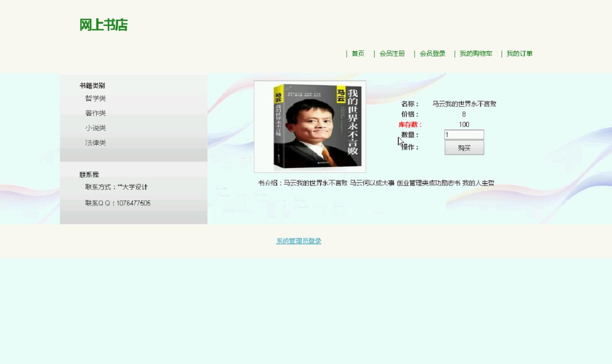Select the 哲学类 book category
Screen dimensions: 612x364
click(x=95, y=98)
